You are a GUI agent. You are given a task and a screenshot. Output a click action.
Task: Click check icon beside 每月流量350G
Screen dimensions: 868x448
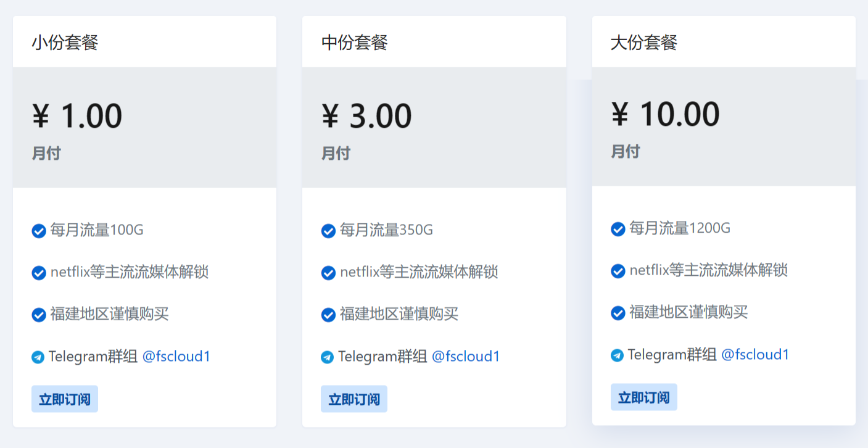[x=328, y=231]
